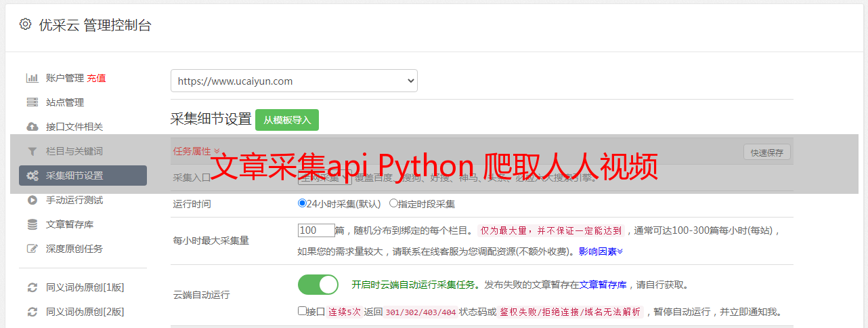The height and width of the screenshot is (328, 868).
Task: Click the 运行时间 label
Action: [192, 203]
